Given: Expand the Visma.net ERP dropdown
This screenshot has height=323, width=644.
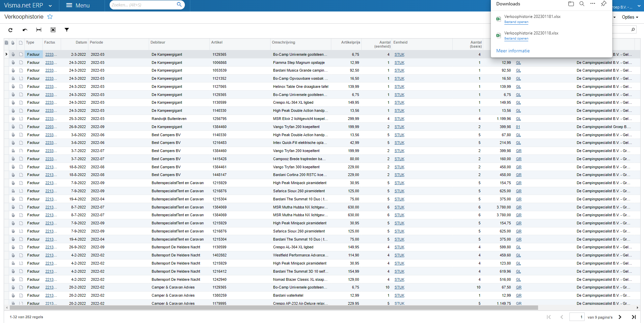Looking at the screenshot, I should pyautogui.click(x=50, y=6).
